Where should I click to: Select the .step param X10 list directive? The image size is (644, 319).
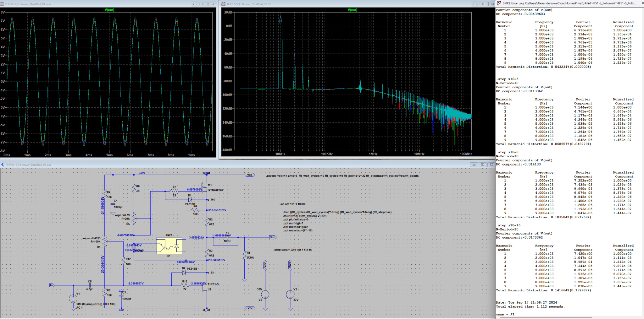pos(293,250)
